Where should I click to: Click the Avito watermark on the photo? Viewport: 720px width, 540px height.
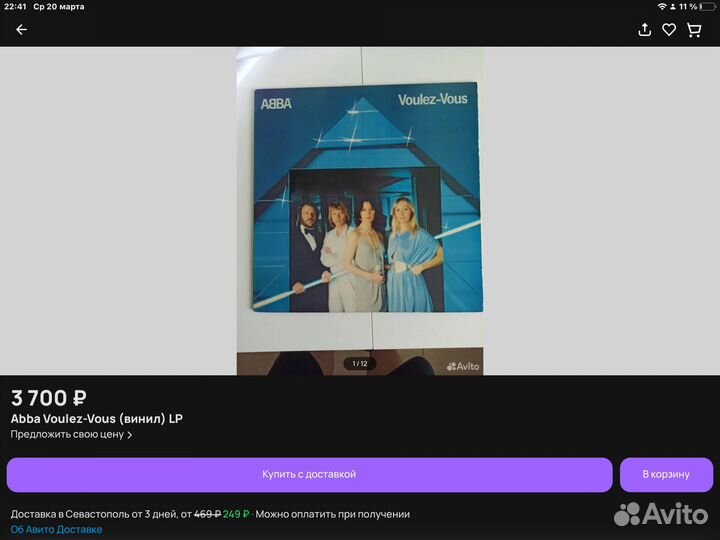[x=462, y=366]
